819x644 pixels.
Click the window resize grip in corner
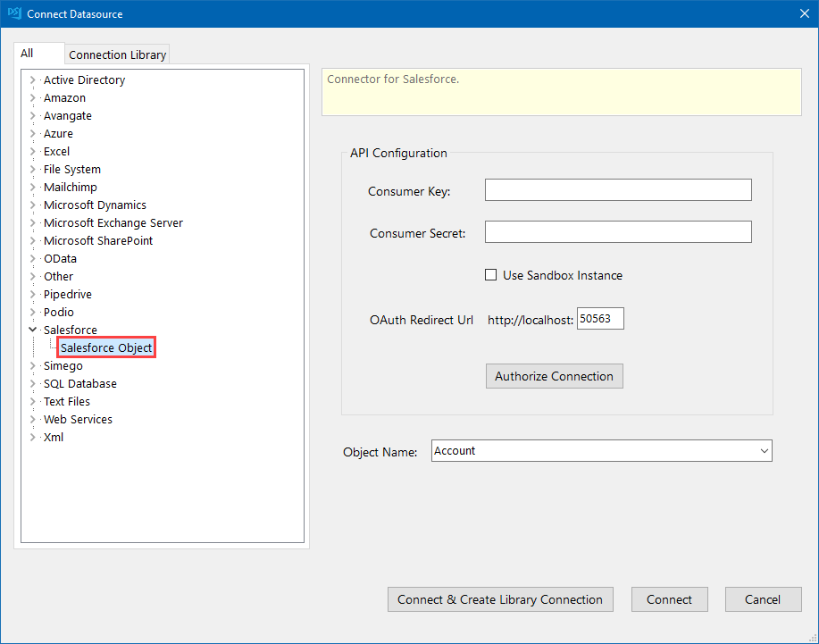(813, 638)
